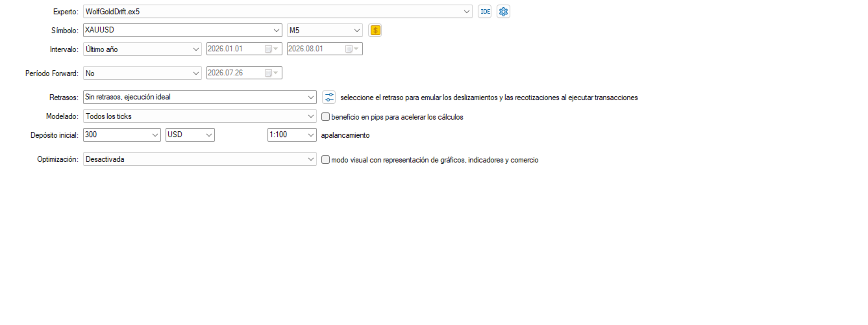The height and width of the screenshot is (325, 868).
Task: Open the Intervalo Último año dropdown
Action: (x=142, y=49)
